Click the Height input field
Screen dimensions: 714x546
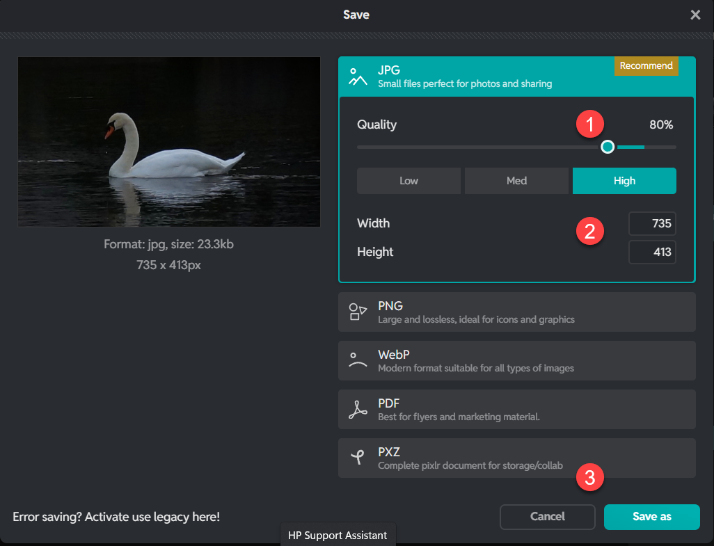[652, 252]
